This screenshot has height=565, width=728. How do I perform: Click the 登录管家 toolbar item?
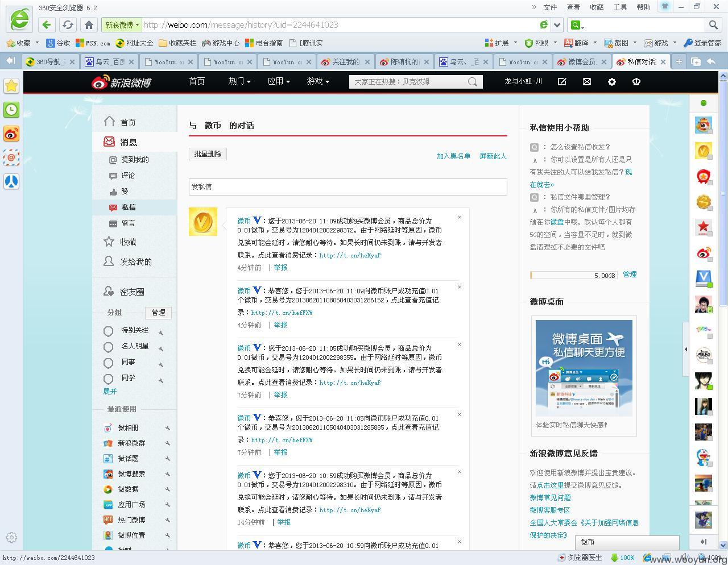702,43
